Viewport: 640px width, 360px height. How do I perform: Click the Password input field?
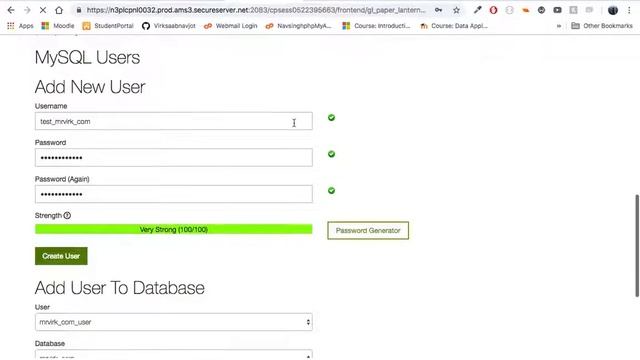pos(173,158)
